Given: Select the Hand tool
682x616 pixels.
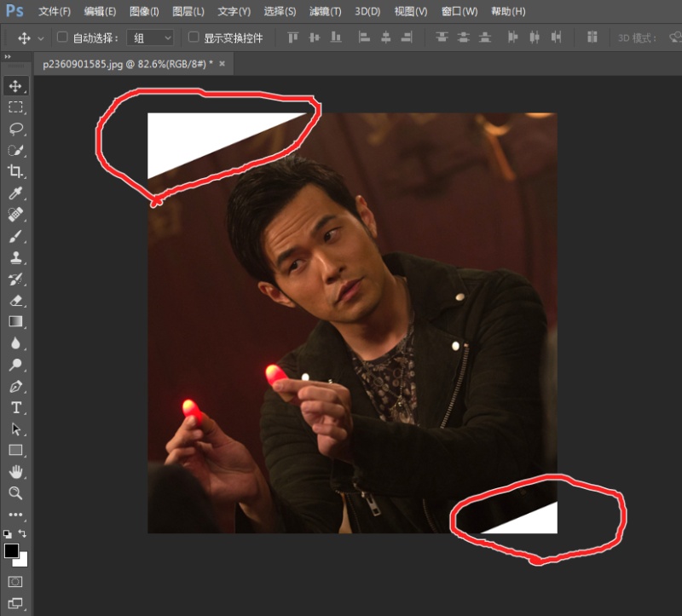Looking at the screenshot, I should click(x=15, y=472).
